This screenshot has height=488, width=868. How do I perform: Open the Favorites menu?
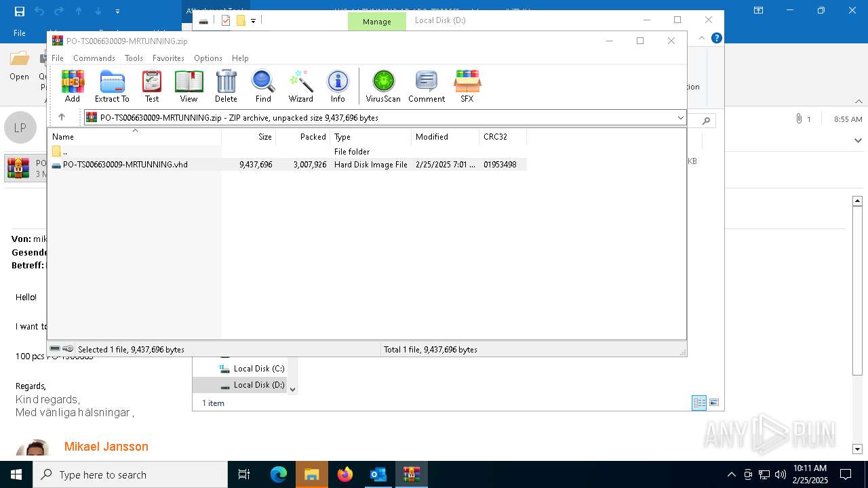168,58
